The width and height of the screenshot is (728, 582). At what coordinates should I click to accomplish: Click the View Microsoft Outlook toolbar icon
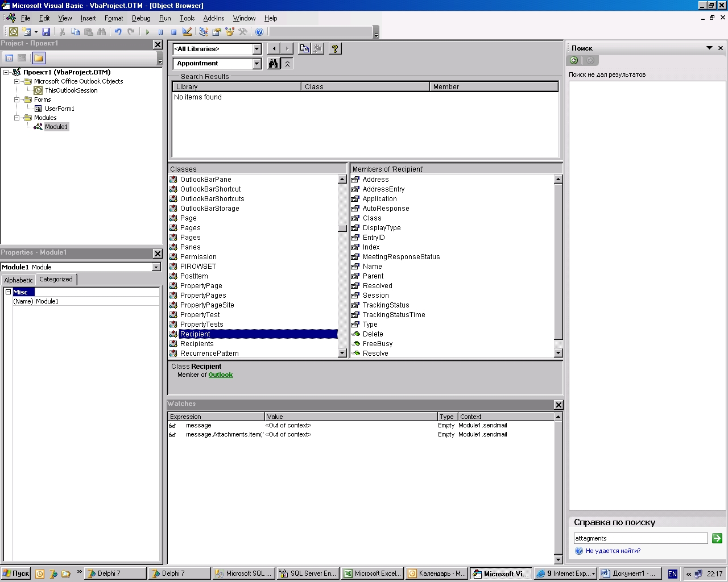point(14,32)
